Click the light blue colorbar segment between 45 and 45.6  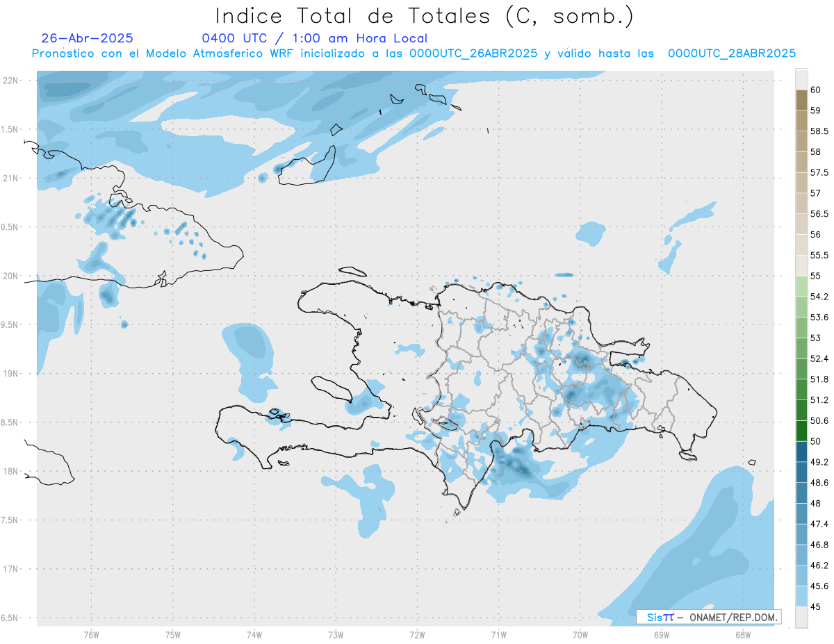801,596
